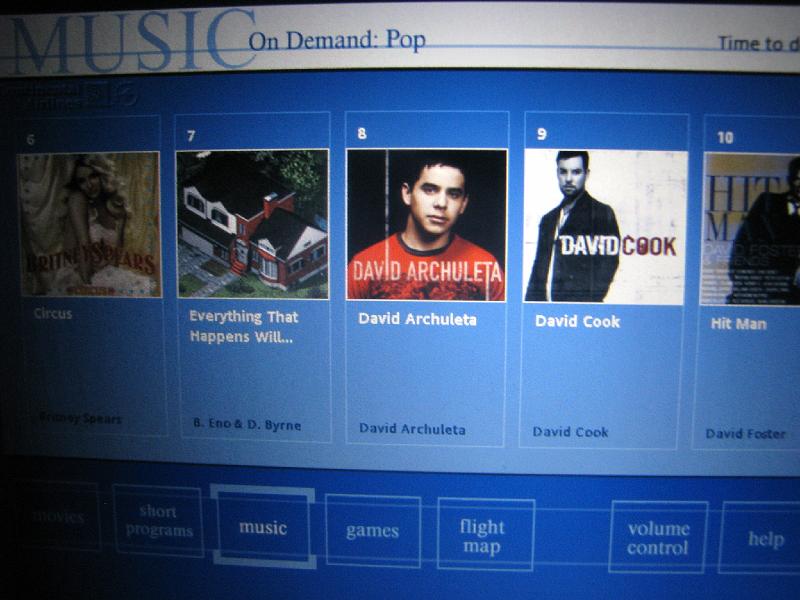
Task: Click the 'David Archuleta' album title under cover
Action: 417,319
